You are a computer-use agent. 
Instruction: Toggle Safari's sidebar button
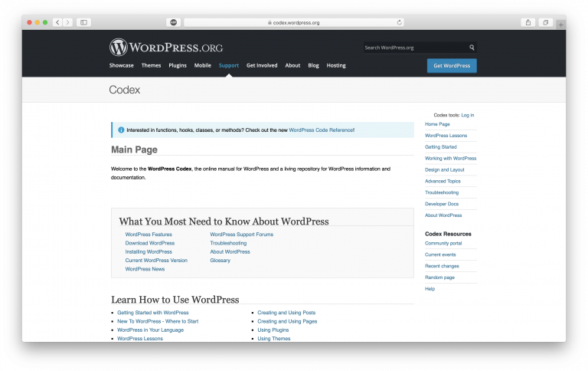83,22
